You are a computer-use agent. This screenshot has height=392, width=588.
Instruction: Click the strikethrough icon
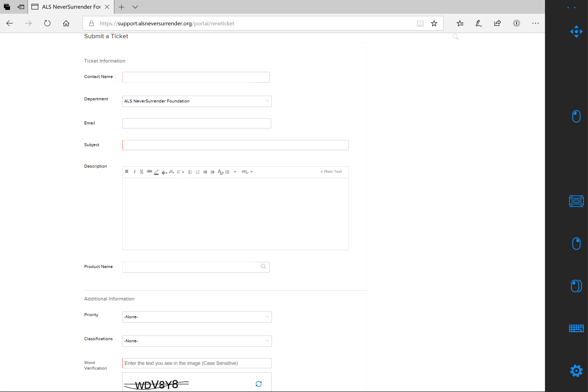[x=150, y=172]
